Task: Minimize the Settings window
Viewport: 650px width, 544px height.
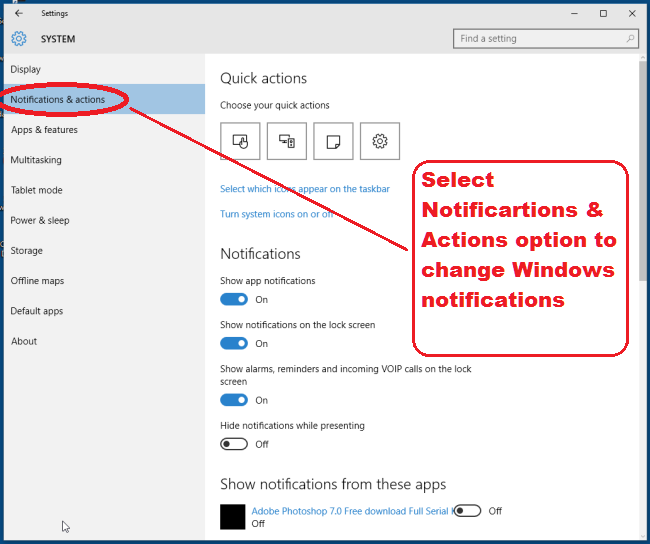Action: [x=574, y=13]
